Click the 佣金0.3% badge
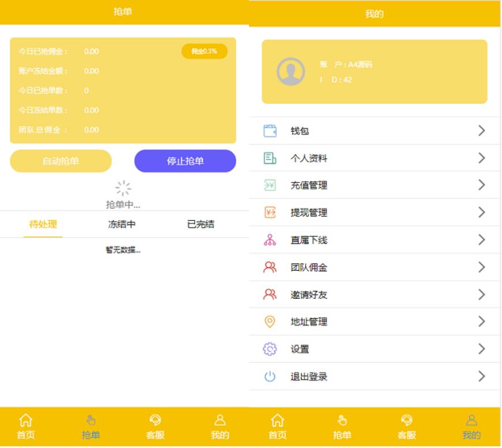The width and height of the screenshot is (502, 448). click(204, 51)
